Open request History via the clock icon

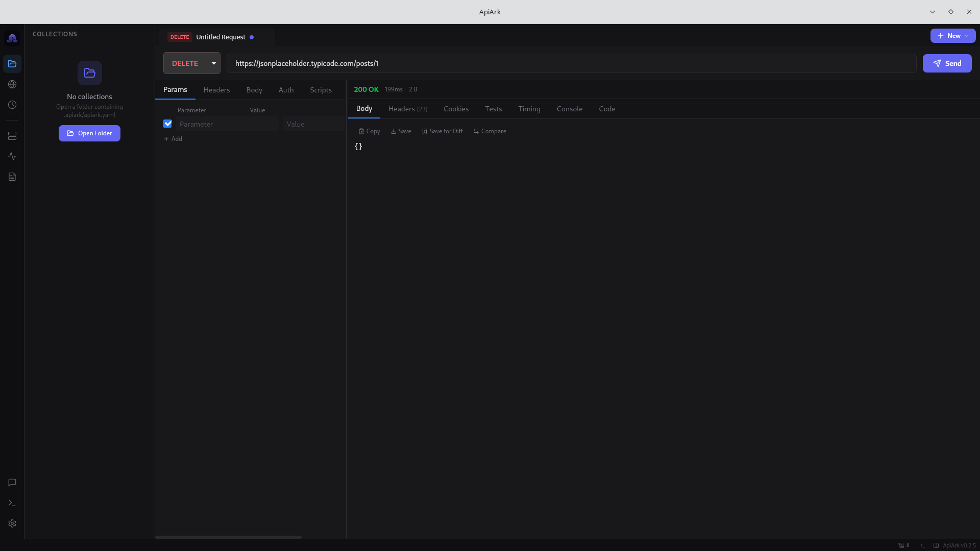[x=12, y=105]
